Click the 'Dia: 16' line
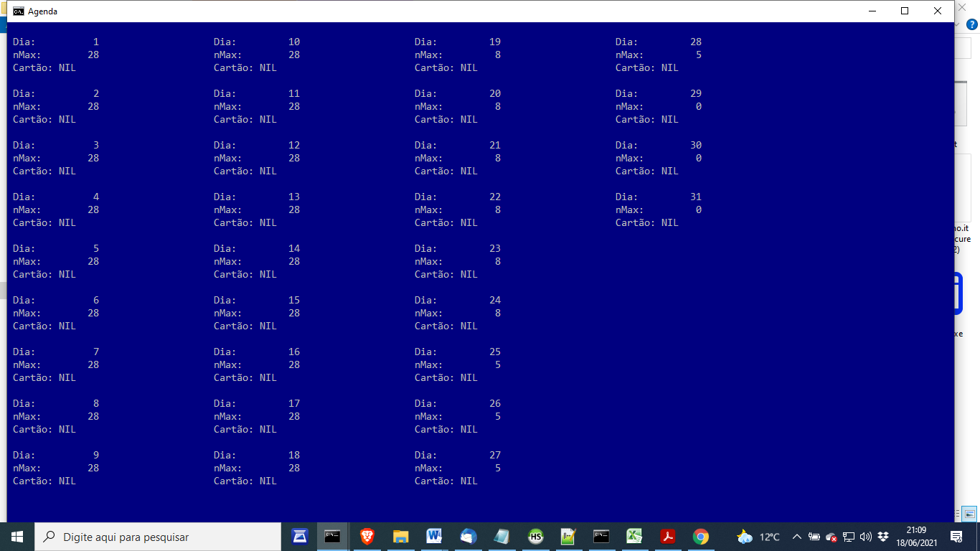The height and width of the screenshot is (551, 980). pyautogui.click(x=257, y=352)
